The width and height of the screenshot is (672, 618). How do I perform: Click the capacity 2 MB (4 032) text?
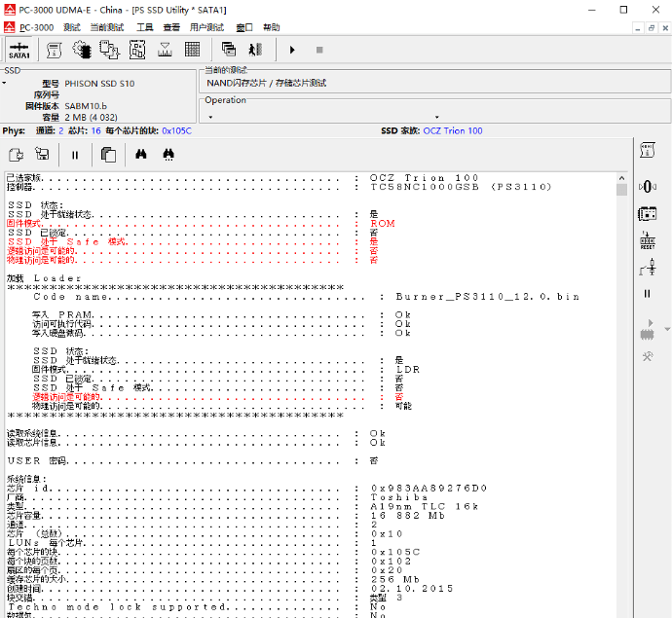point(91,118)
